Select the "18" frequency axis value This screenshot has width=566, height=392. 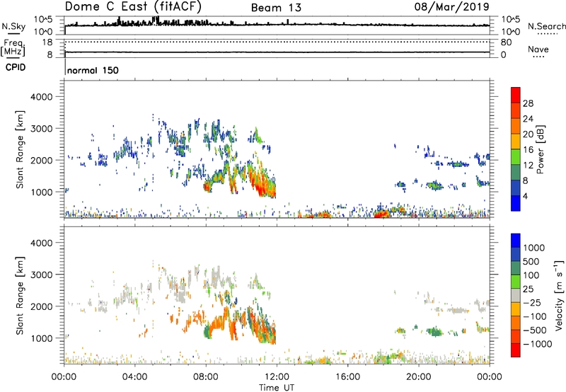point(47,42)
